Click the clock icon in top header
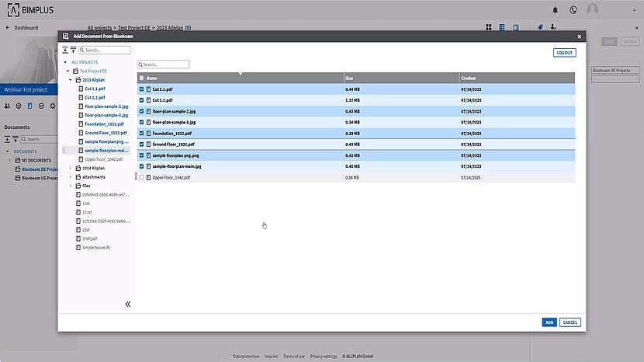Viewport: 644px width, 362px height. click(x=573, y=10)
